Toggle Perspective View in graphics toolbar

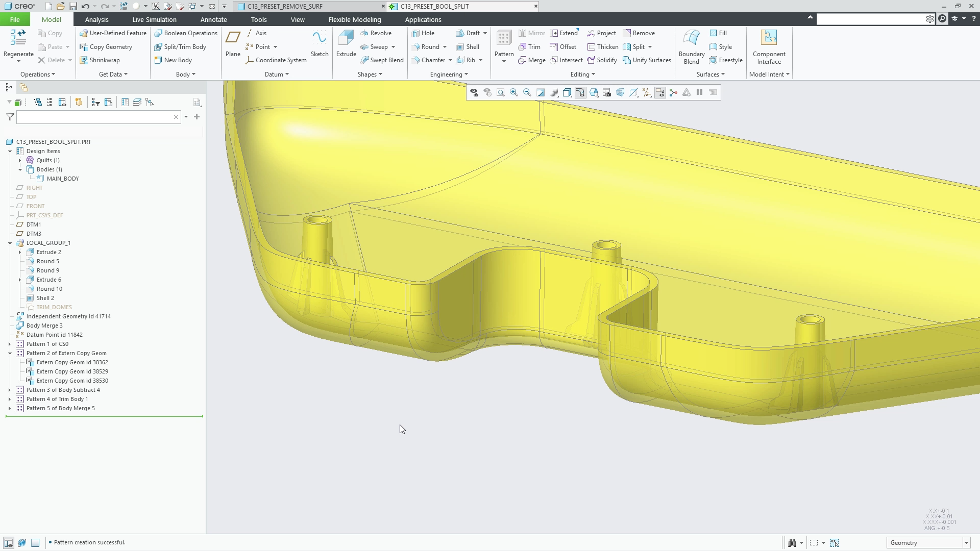pyautogui.click(x=620, y=92)
